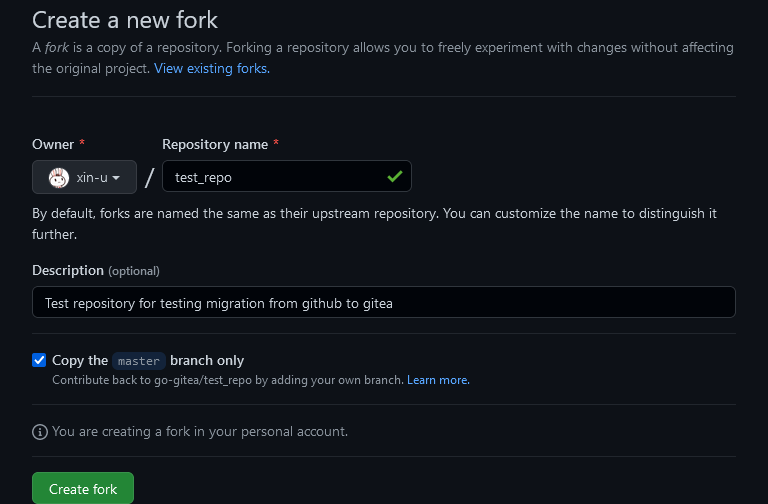Click the caret arrow next to xin-u
This screenshot has width=768, height=504.
[116, 178]
